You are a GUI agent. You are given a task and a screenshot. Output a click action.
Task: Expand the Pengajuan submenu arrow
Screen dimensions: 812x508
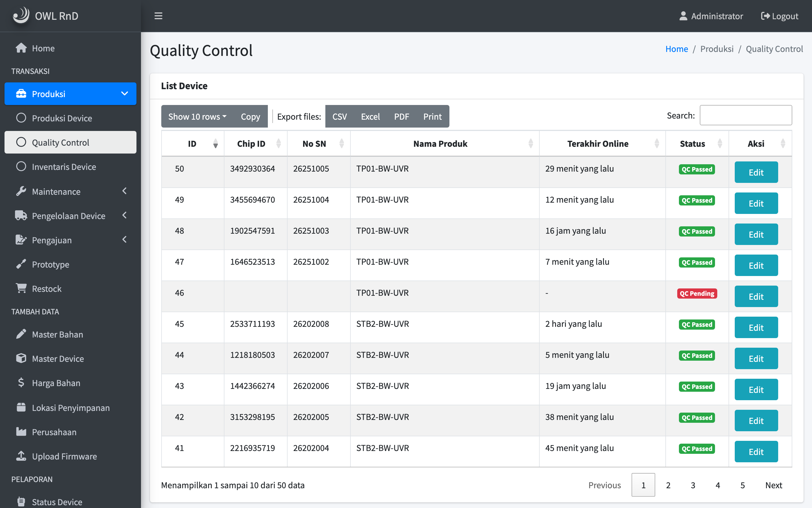(x=125, y=239)
